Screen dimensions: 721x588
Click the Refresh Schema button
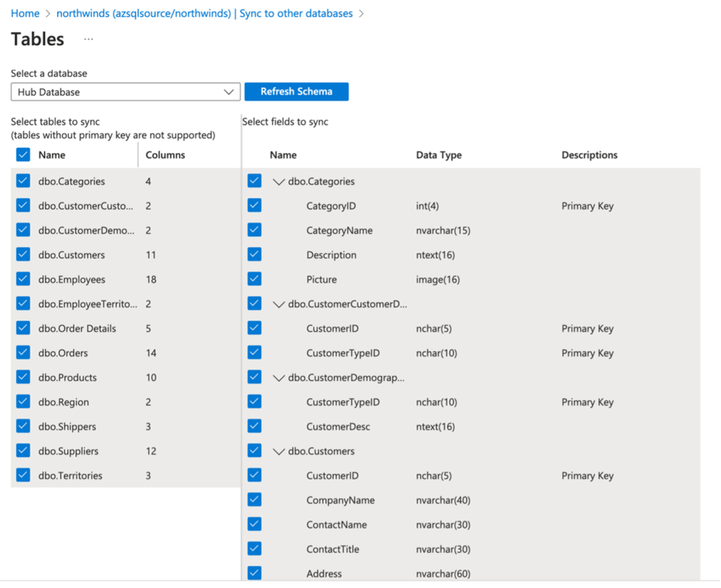(296, 92)
